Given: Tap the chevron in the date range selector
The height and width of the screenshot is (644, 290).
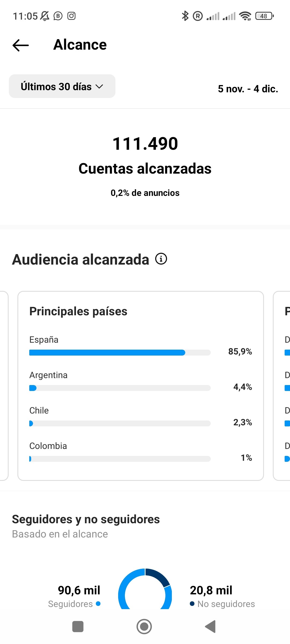Looking at the screenshot, I should coord(99,87).
